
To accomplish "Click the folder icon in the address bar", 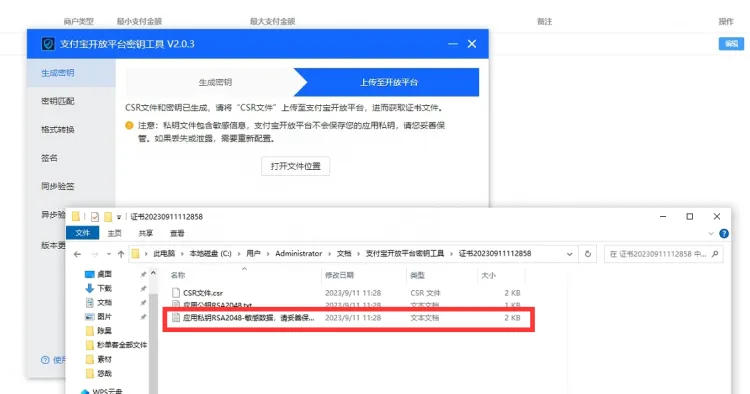I will pyautogui.click(x=136, y=253).
